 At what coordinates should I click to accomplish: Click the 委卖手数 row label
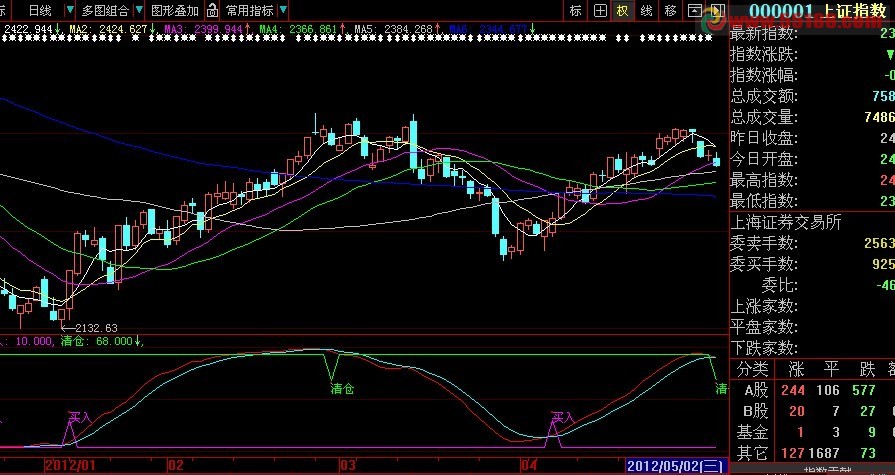pos(764,243)
